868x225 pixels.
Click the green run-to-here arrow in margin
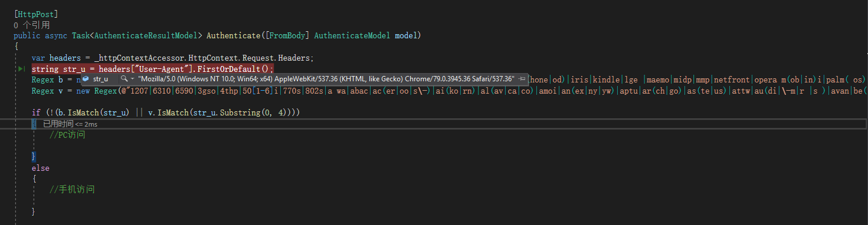point(22,69)
